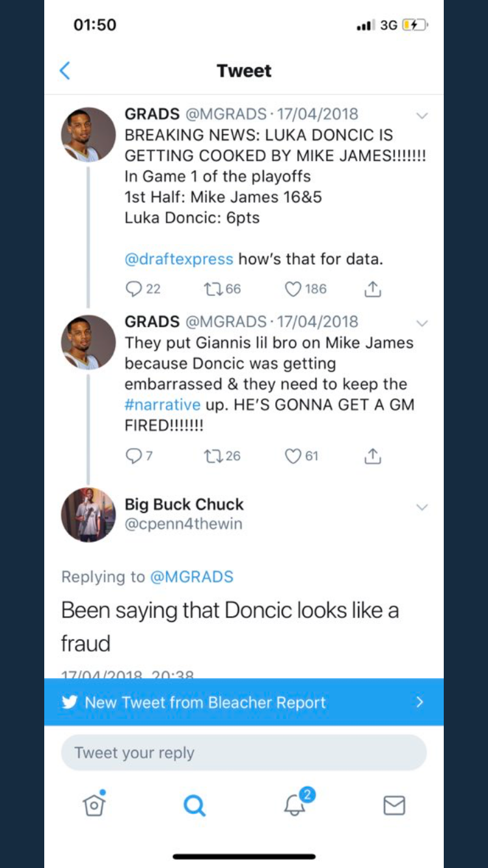
Task: Share the first GRADS tweet
Action: 372,289
